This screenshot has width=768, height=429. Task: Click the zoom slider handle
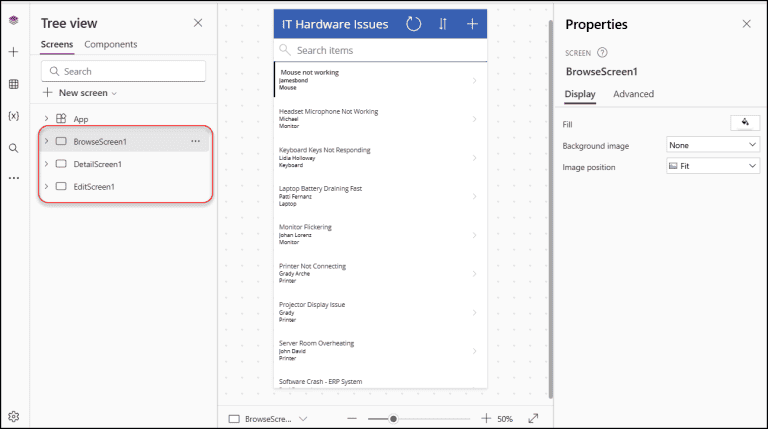tap(393, 419)
